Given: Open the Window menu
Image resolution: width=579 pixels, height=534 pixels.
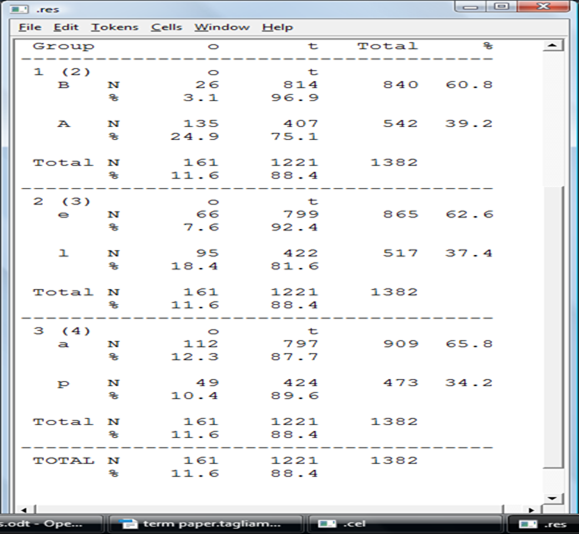Looking at the screenshot, I should point(222,27).
